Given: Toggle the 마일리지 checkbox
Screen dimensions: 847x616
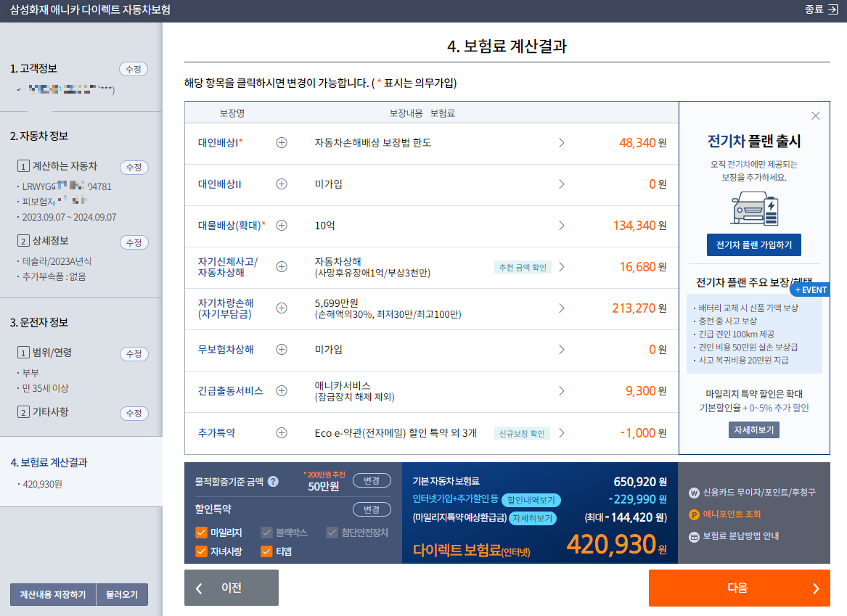Looking at the screenshot, I should click(x=201, y=533).
